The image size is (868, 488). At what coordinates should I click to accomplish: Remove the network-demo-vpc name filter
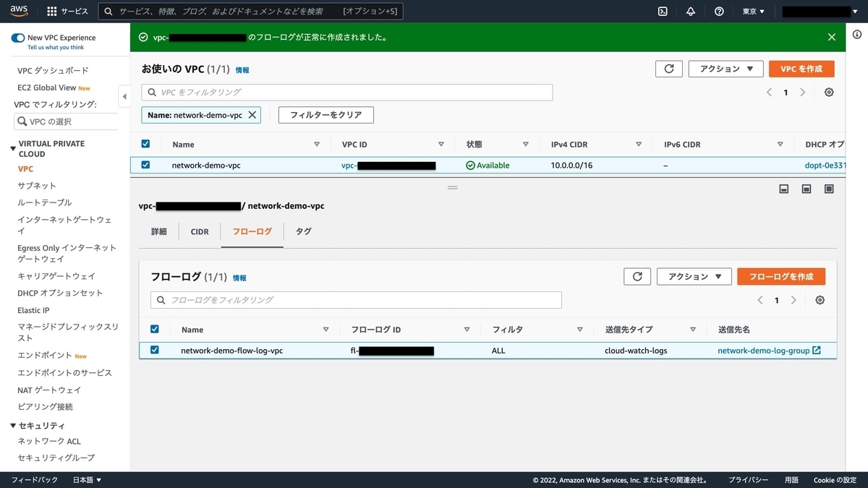click(x=252, y=115)
